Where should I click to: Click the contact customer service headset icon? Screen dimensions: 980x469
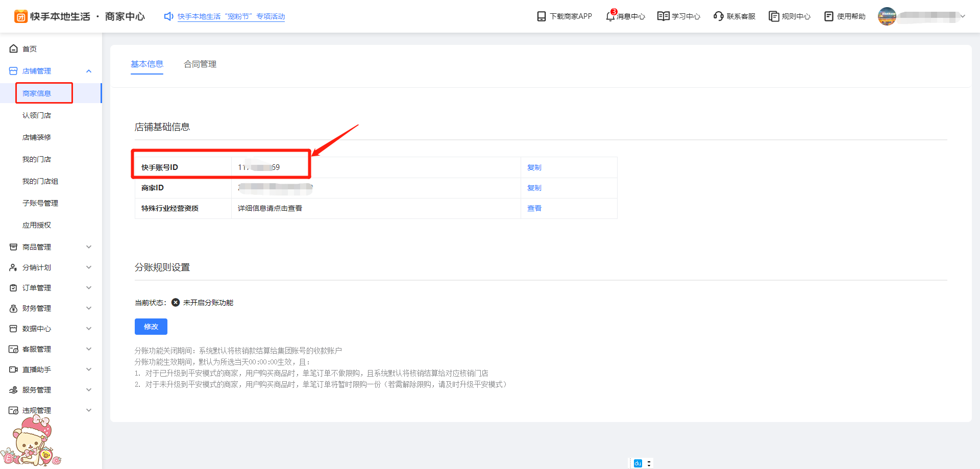pyautogui.click(x=718, y=16)
